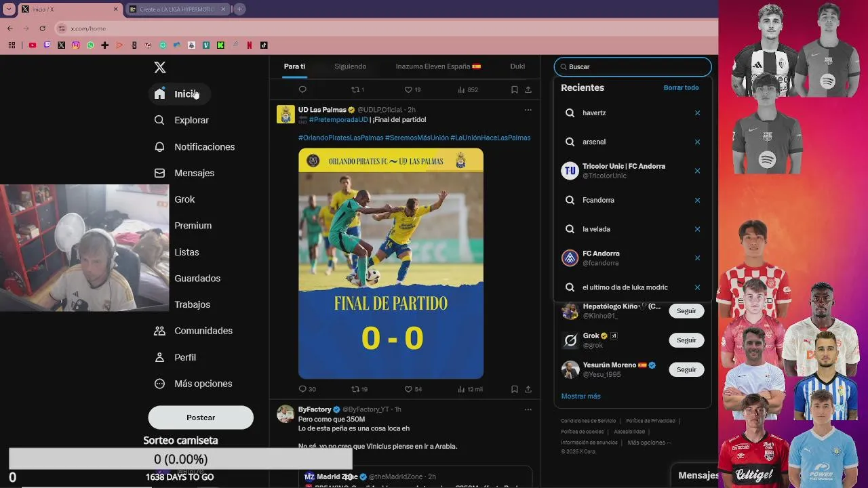Click the reply icon on Las Palmas post
This screenshot has height=488, width=868.
(x=302, y=389)
